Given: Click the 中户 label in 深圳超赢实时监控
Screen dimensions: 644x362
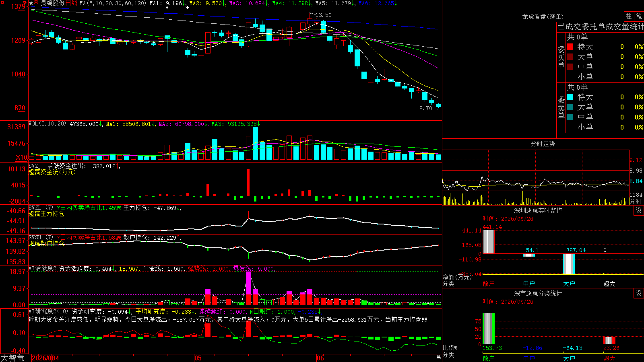Looking at the screenshot, I should coord(529,284).
